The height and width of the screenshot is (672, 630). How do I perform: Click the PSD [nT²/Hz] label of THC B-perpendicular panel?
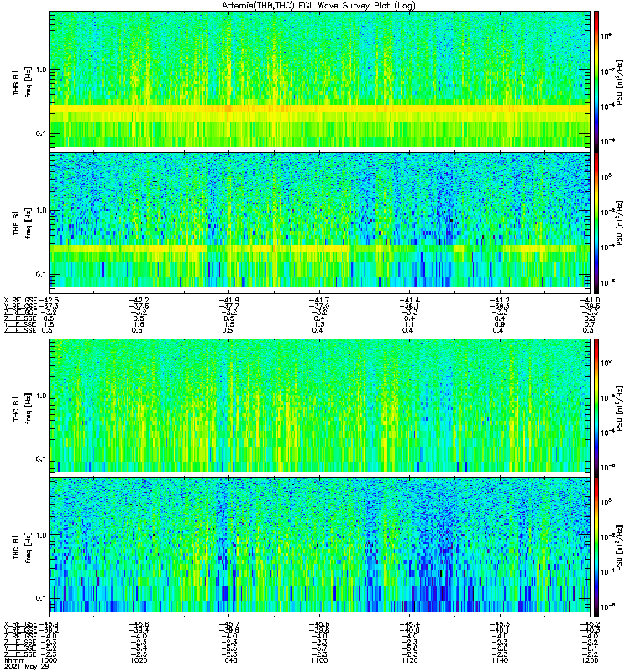pyautogui.click(x=618, y=407)
